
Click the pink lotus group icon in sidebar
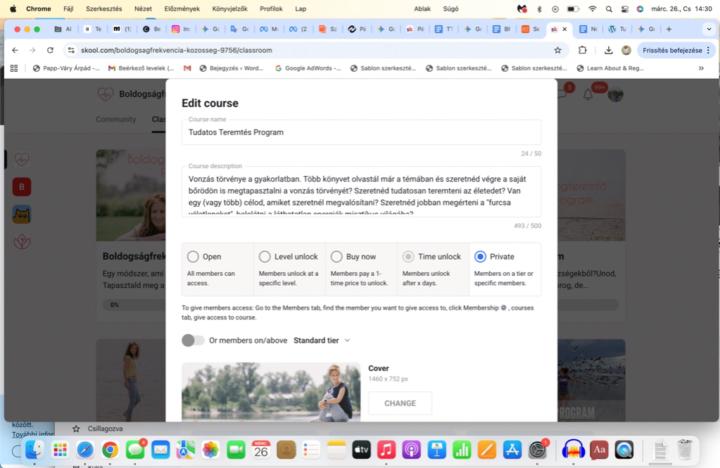22,242
